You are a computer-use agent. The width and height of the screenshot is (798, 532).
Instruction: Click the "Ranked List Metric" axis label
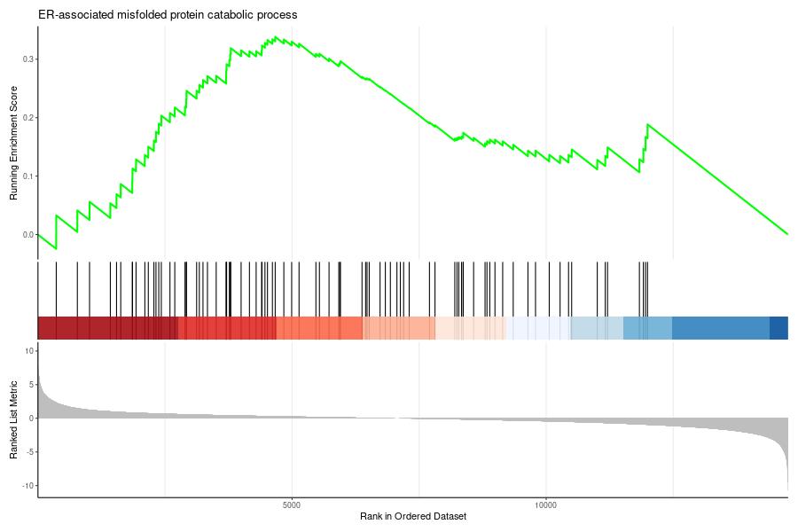coord(13,420)
